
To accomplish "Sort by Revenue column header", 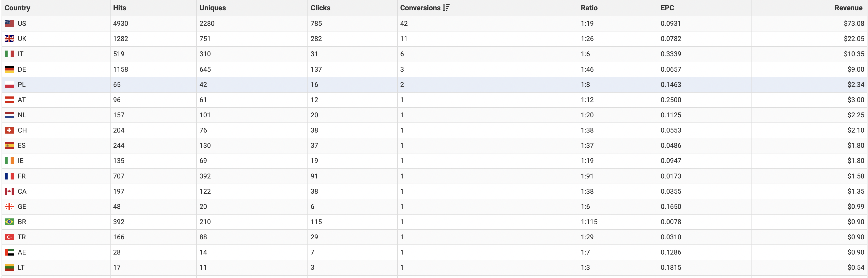I will [848, 8].
